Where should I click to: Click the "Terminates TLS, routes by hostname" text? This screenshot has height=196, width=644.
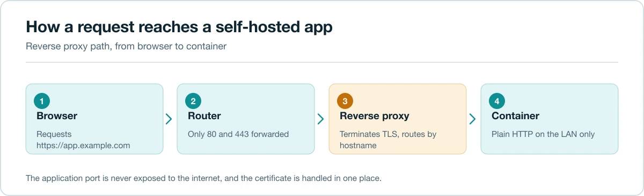(x=388, y=140)
